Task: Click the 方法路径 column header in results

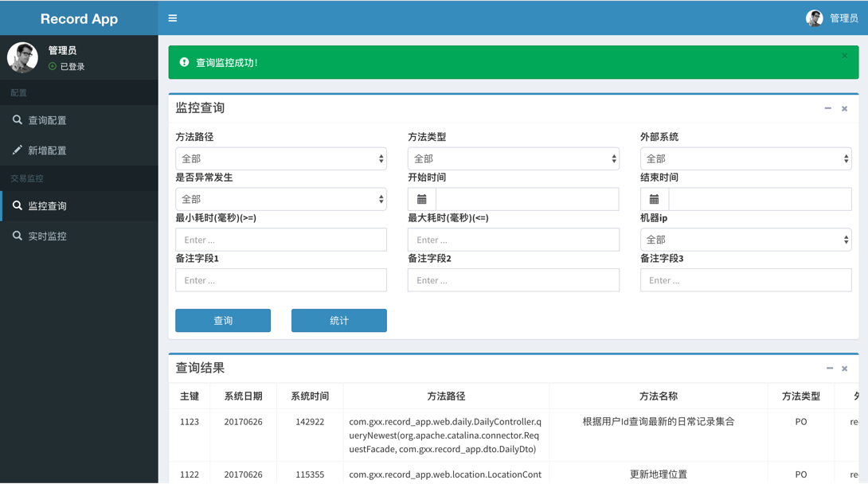Action: (x=446, y=396)
